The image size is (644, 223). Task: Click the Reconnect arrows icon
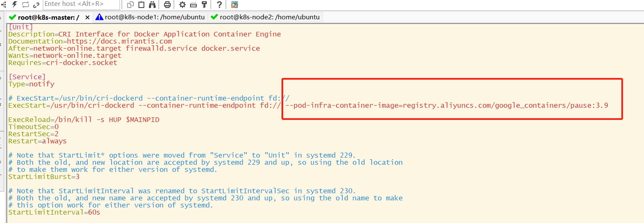tap(26, 5)
